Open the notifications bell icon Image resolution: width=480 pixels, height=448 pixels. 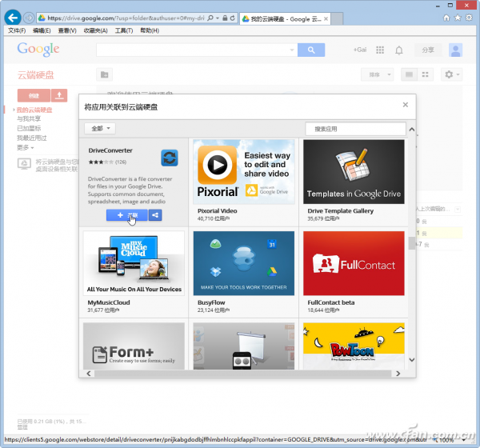(x=399, y=50)
